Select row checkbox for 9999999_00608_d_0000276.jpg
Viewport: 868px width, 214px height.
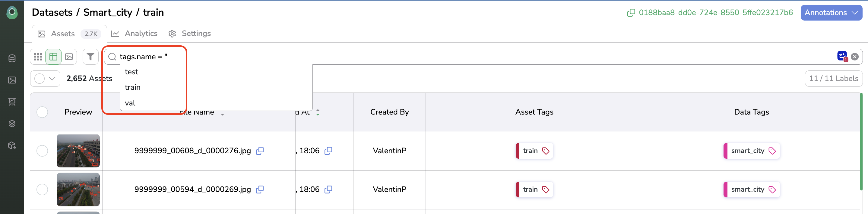coord(42,151)
